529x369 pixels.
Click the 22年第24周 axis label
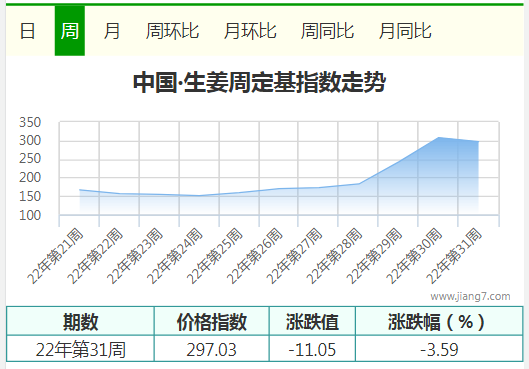(175, 256)
